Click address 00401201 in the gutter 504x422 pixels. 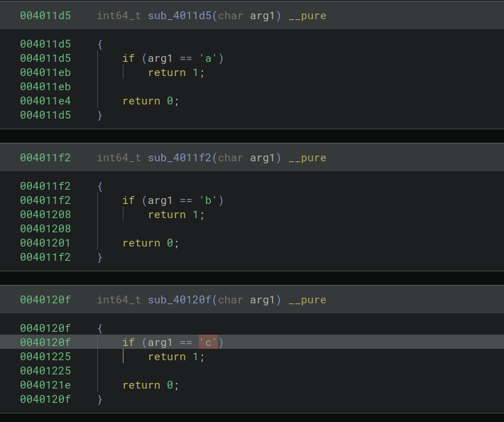coord(45,243)
